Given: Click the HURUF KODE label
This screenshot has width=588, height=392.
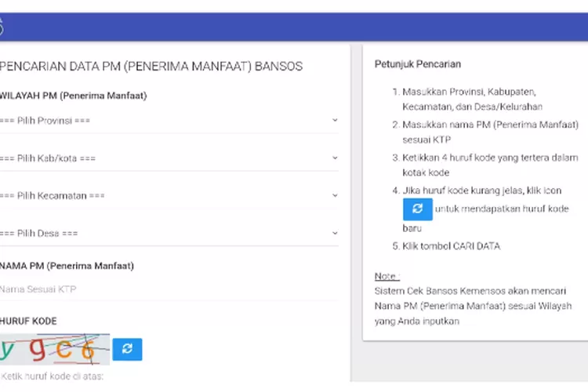Looking at the screenshot, I should (x=28, y=321).
